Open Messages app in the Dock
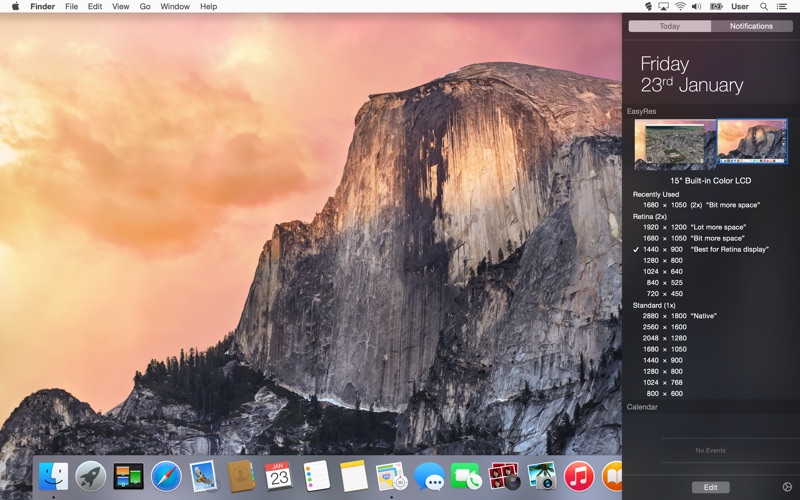This screenshot has width=800, height=500. (429, 476)
